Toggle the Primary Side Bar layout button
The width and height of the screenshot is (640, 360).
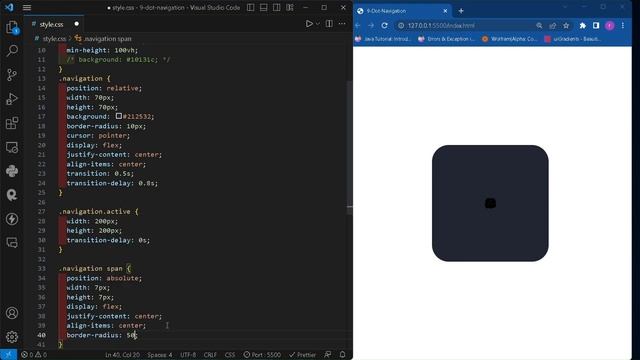(251, 7)
